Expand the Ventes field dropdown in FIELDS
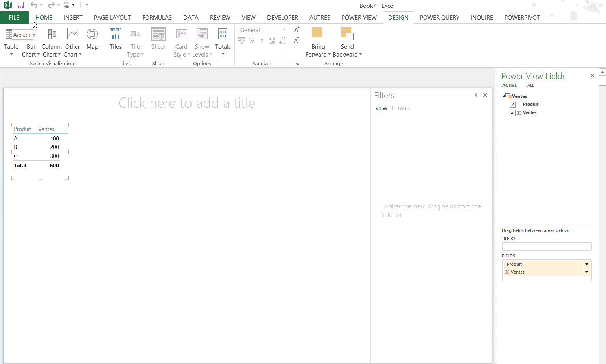606x364 pixels. [587, 272]
